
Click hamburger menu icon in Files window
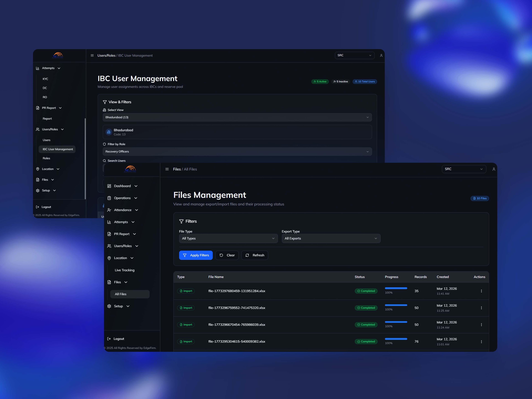(x=167, y=169)
